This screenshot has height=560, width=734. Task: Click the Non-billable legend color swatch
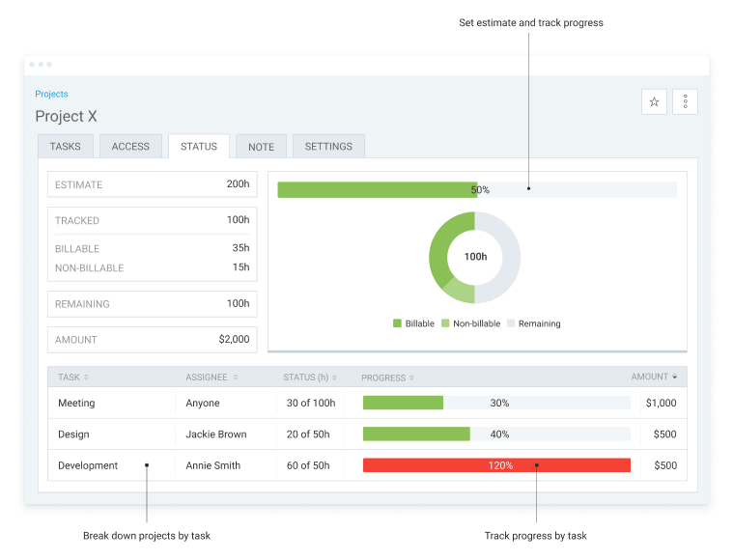click(445, 323)
